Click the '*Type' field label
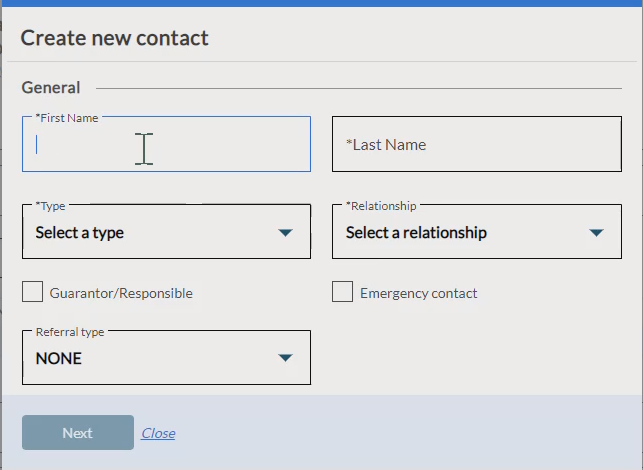 [50, 206]
